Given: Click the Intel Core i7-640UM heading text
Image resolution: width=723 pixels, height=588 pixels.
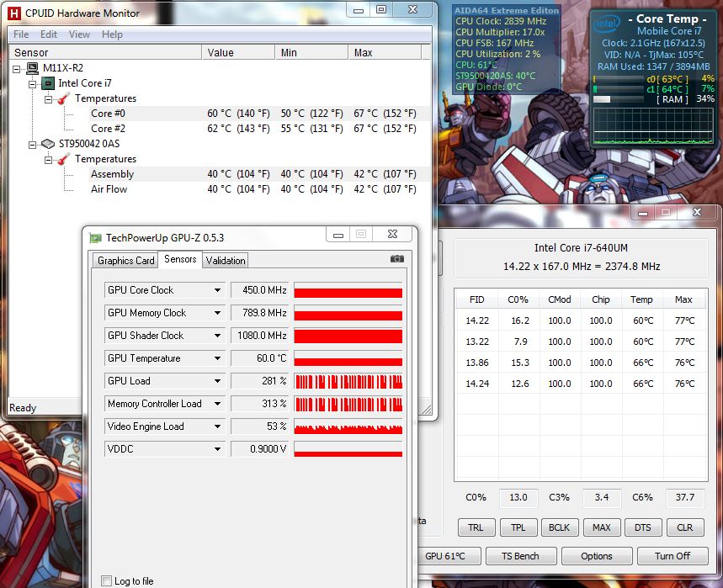Looking at the screenshot, I should point(581,248).
